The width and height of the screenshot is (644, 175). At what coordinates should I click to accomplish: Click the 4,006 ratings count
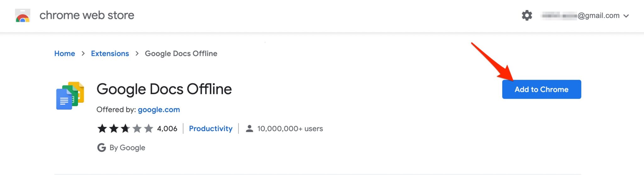point(167,129)
